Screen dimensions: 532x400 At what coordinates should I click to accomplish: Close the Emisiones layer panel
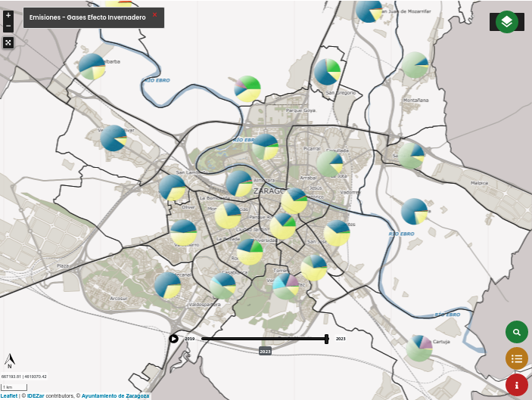click(154, 14)
